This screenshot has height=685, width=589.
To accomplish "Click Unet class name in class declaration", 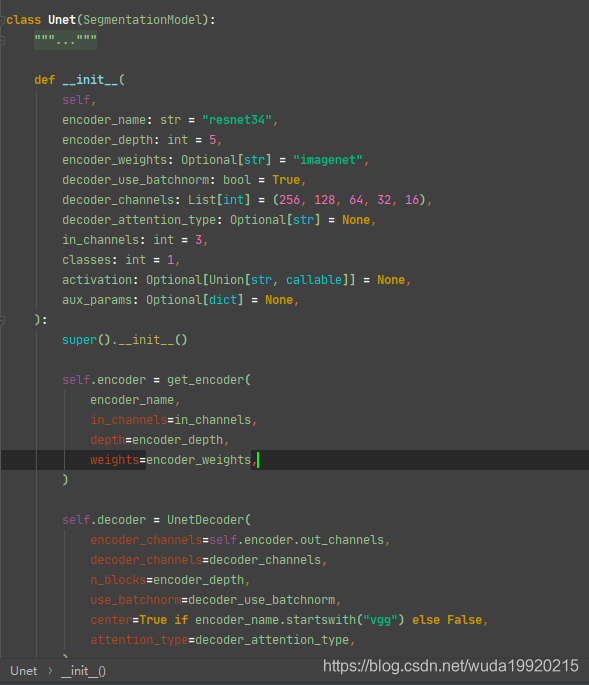I will 62,20.
